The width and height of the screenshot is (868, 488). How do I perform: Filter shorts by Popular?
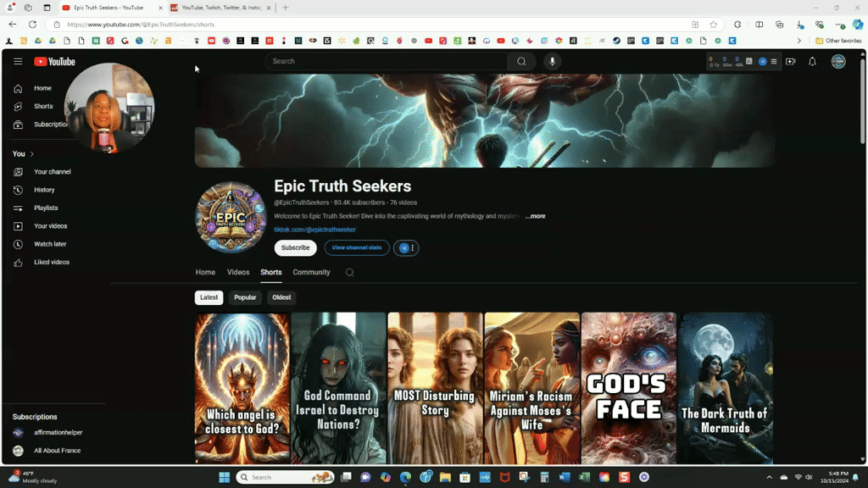[x=245, y=297]
